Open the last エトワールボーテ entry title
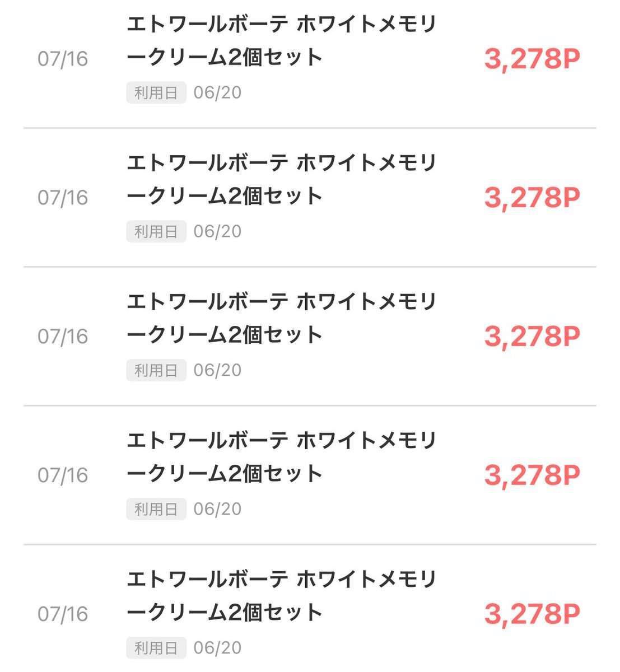 (x=281, y=596)
